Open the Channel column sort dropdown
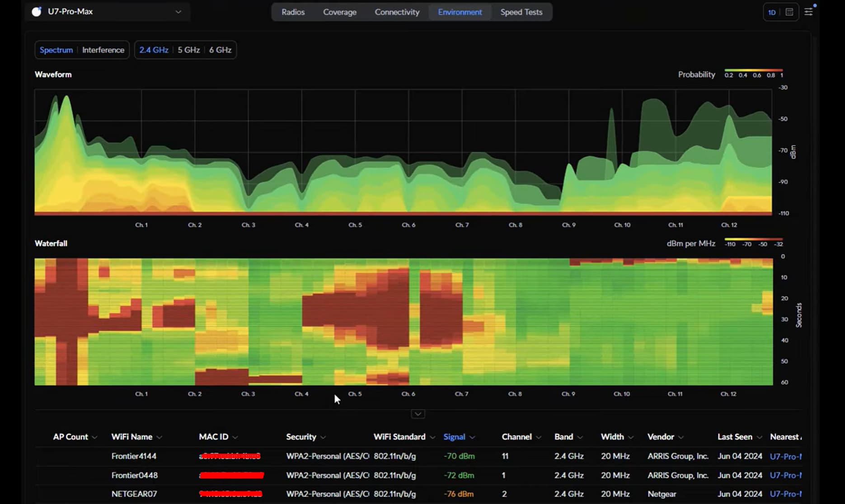Image resolution: width=845 pixels, height=504 pixels. pos(539,437)
